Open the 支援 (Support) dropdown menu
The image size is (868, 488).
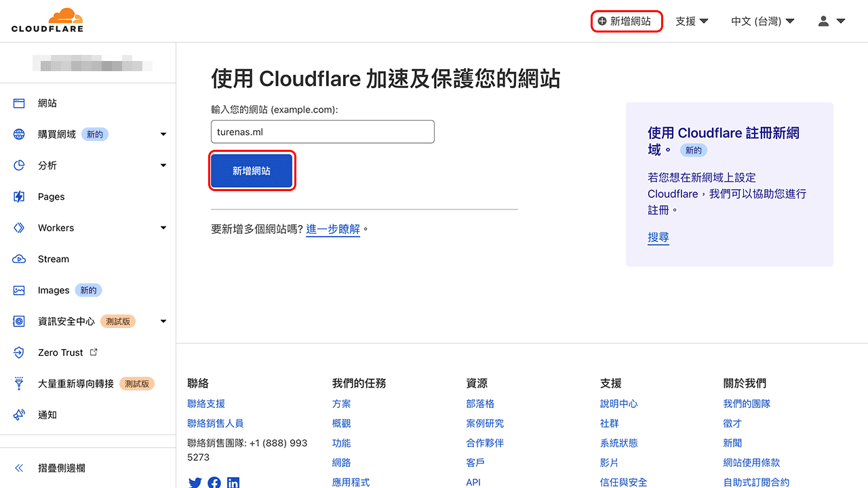[691, 21]
